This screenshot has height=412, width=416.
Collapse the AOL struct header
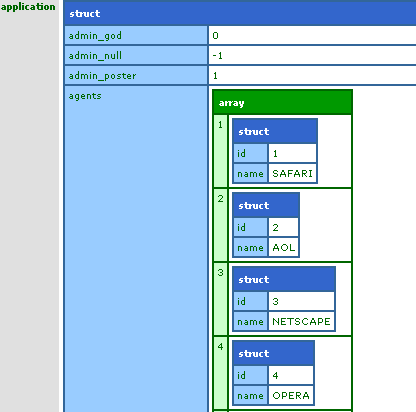(x=266, y=205)
